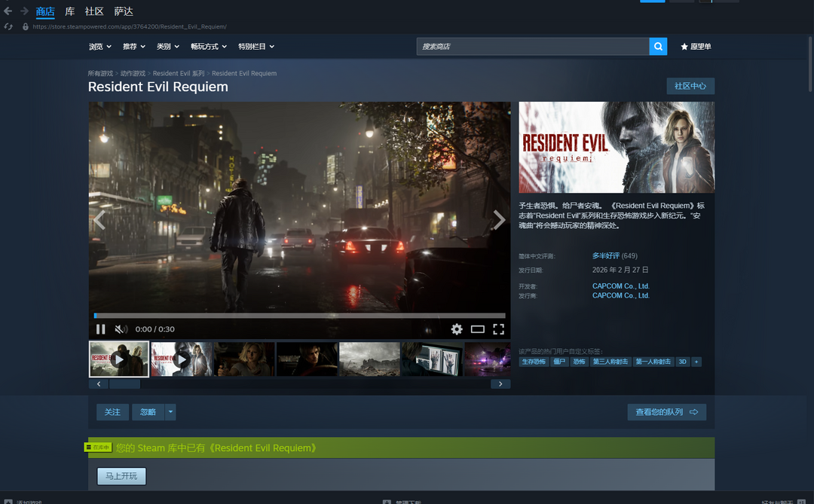Add a tag with the plus button
Screen dimensions: 814x504
(x=696, y=362)
